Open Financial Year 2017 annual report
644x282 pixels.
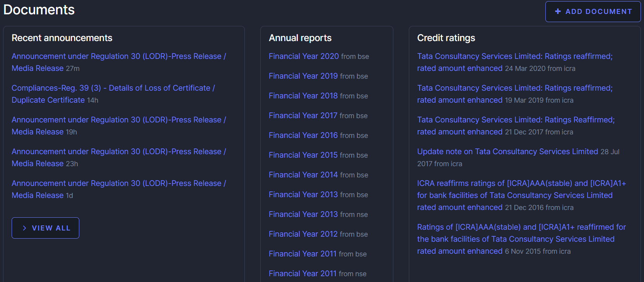(303, 115)
